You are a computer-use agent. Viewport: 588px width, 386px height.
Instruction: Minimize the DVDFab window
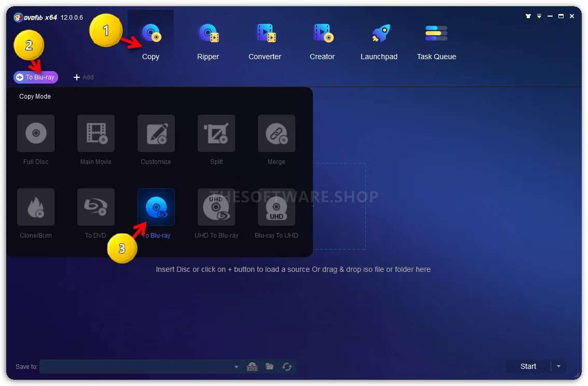coord(550,16)
